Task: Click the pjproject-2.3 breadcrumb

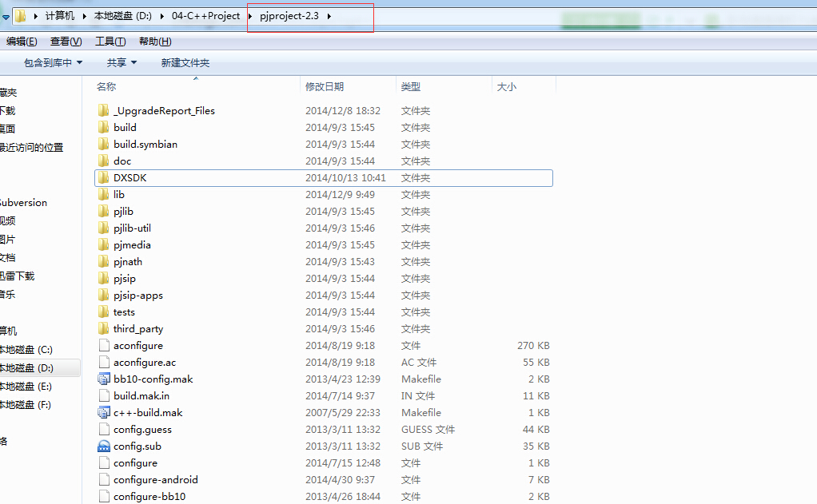Action: (x=289, y=16)
